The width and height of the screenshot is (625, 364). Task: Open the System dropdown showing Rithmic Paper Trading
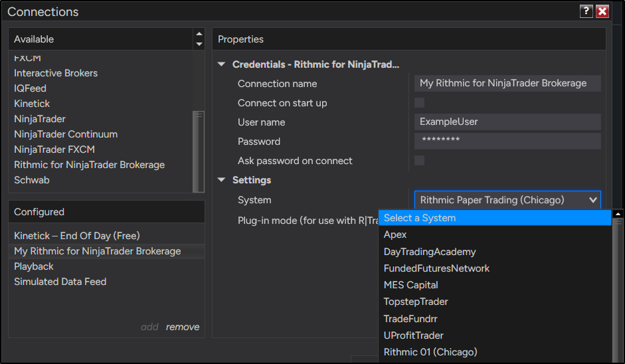pyautogui.click(x=507, y=200)
